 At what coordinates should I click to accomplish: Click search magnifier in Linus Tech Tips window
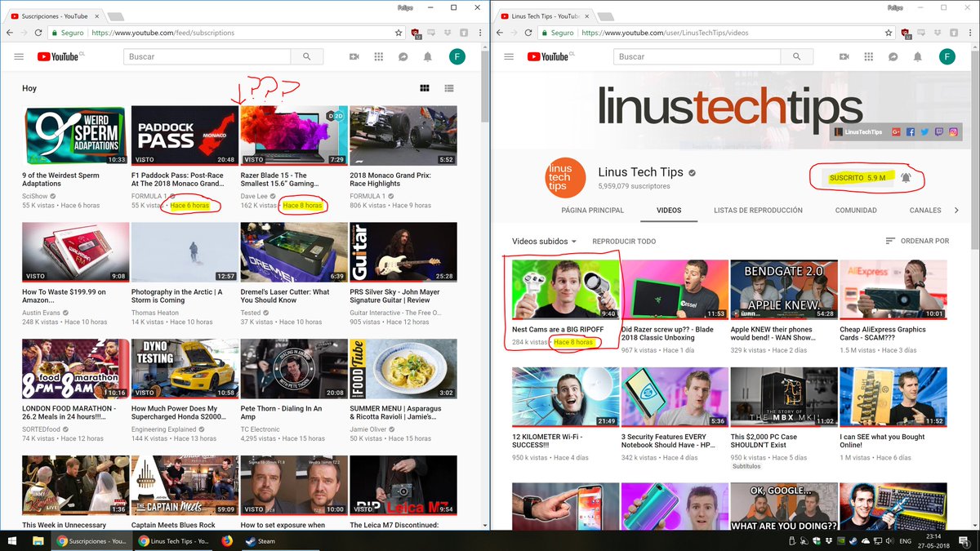pyautogui.click(x=796, y=56)
